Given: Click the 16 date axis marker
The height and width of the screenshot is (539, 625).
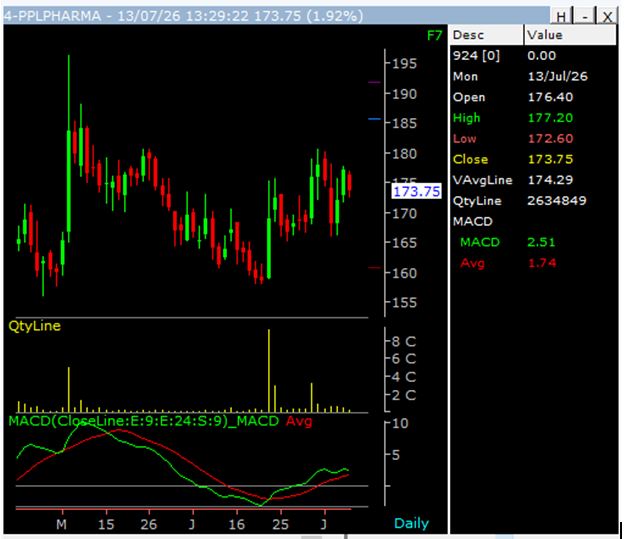Looking at the screenshot, I should pyautogui.click(x=237, y=524).
